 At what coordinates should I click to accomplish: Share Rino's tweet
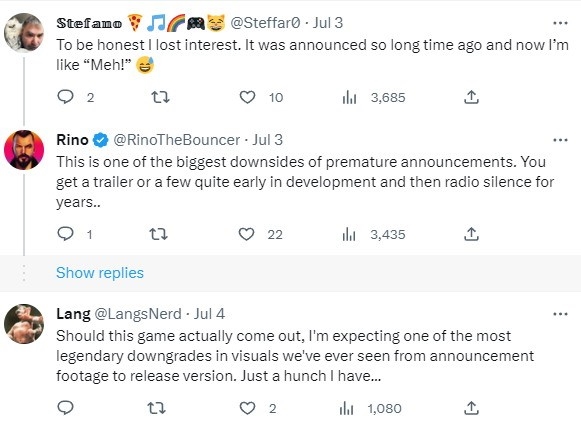click(x=471, y=234)
